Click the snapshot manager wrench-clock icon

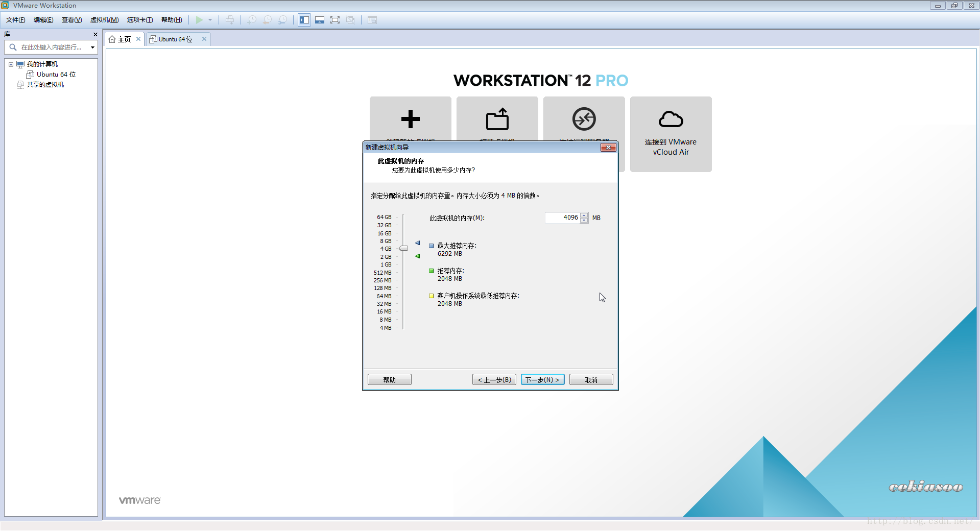click(282, 20)
